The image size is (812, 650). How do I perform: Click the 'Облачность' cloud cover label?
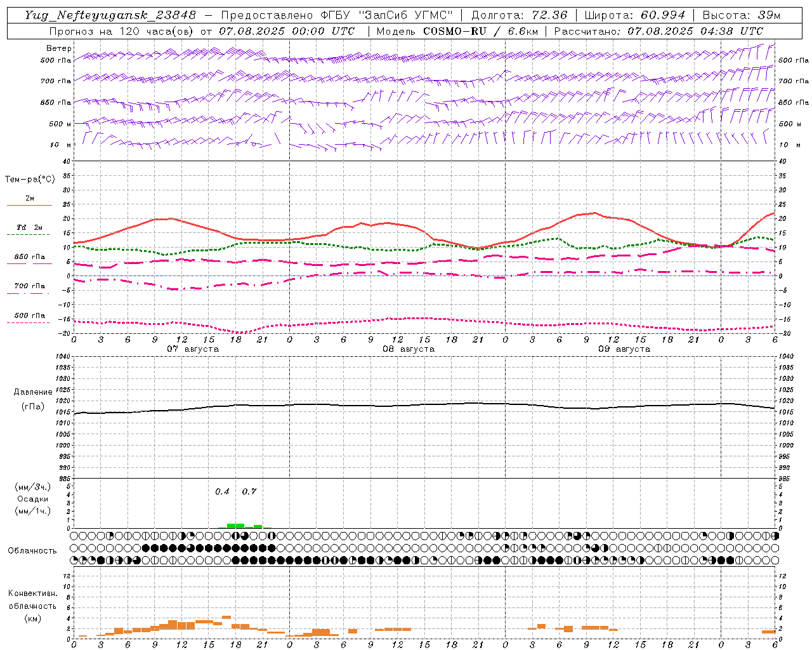tap(32, 550)
